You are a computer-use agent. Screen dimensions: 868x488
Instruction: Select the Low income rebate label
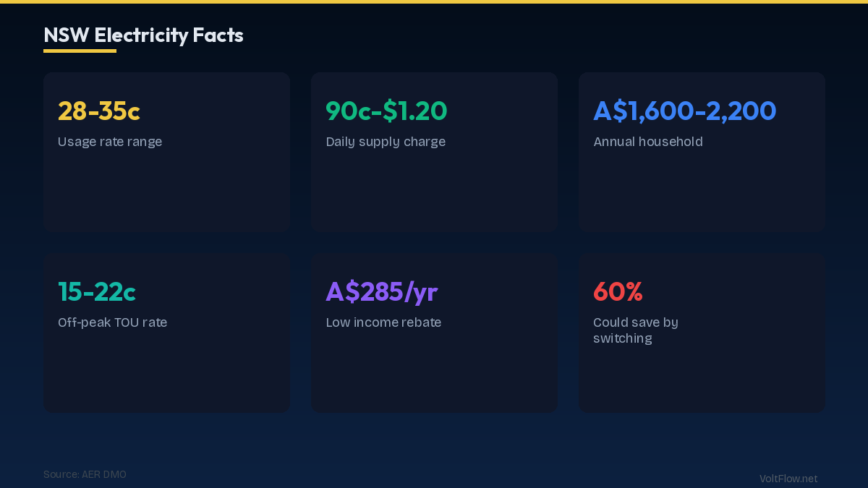coord(383,322)
